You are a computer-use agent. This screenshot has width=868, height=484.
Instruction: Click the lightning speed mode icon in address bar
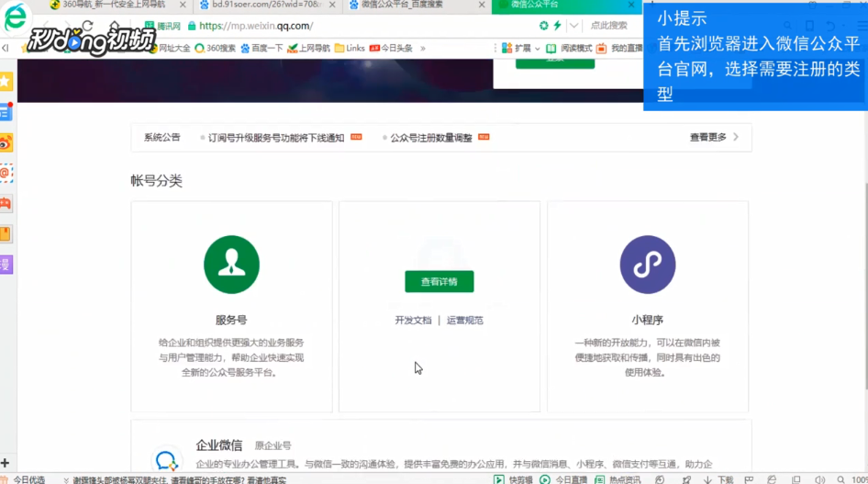pyautogui.click(x=558, y=26)
